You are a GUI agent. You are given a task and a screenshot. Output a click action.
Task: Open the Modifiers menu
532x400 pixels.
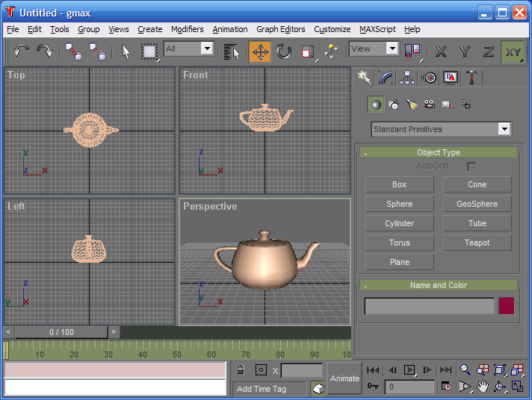[x=187, y=29]
